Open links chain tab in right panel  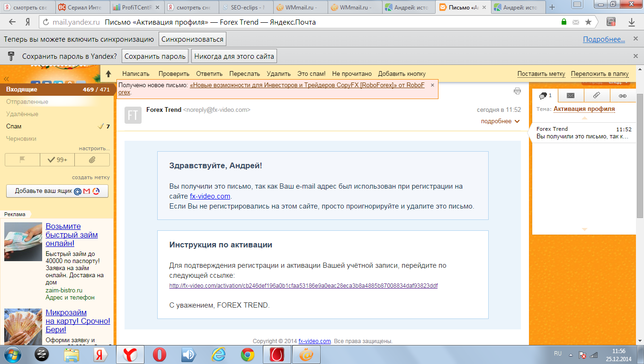pyautogui.click(x=623, y=95)
